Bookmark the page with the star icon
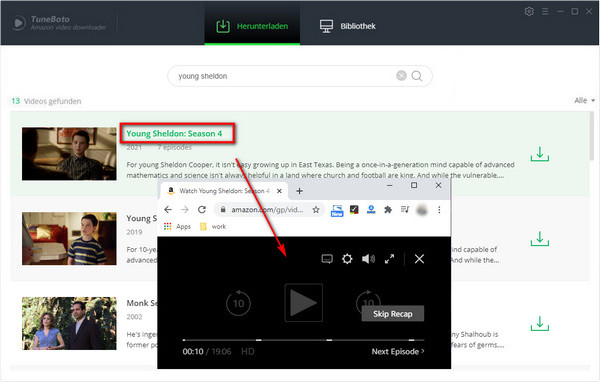 (316, 210)
